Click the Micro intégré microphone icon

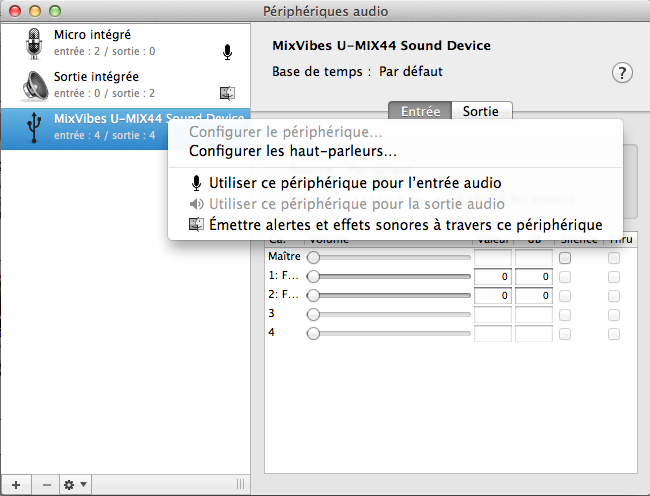(x=34, y=44)
